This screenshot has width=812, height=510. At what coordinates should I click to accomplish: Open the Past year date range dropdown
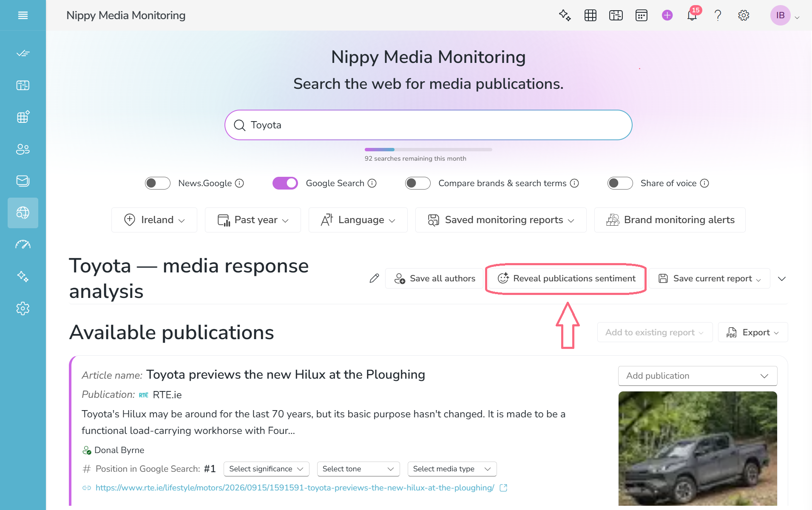(253, 220)
